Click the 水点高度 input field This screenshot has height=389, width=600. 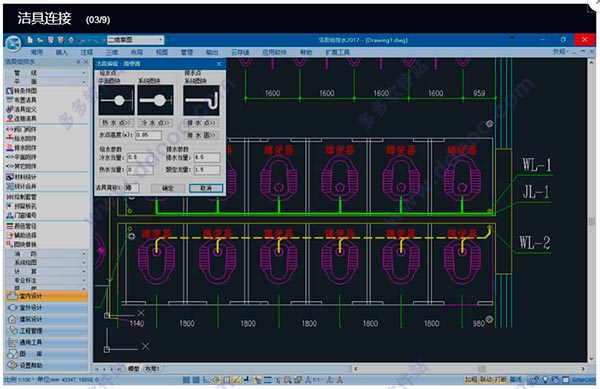(148, 135)
